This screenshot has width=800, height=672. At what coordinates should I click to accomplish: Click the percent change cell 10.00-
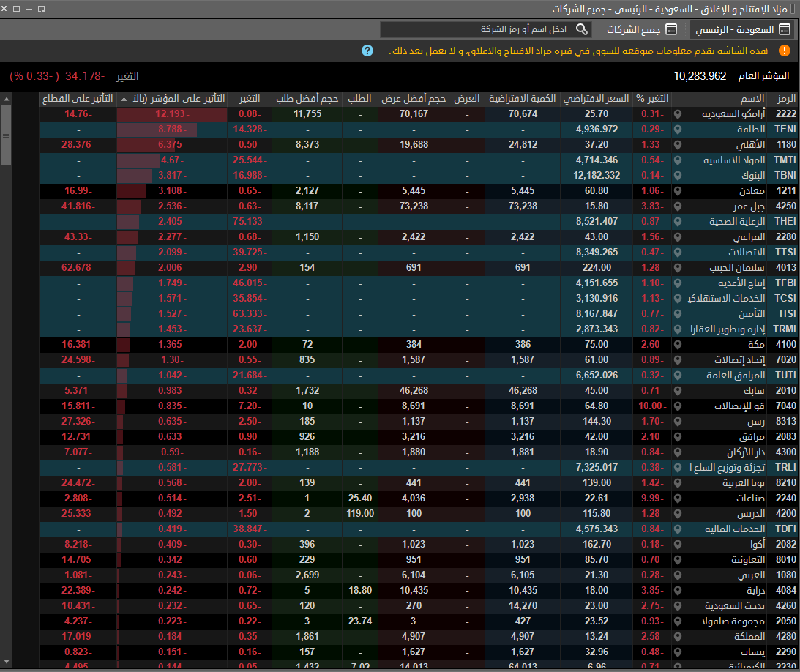pos(653,406)
